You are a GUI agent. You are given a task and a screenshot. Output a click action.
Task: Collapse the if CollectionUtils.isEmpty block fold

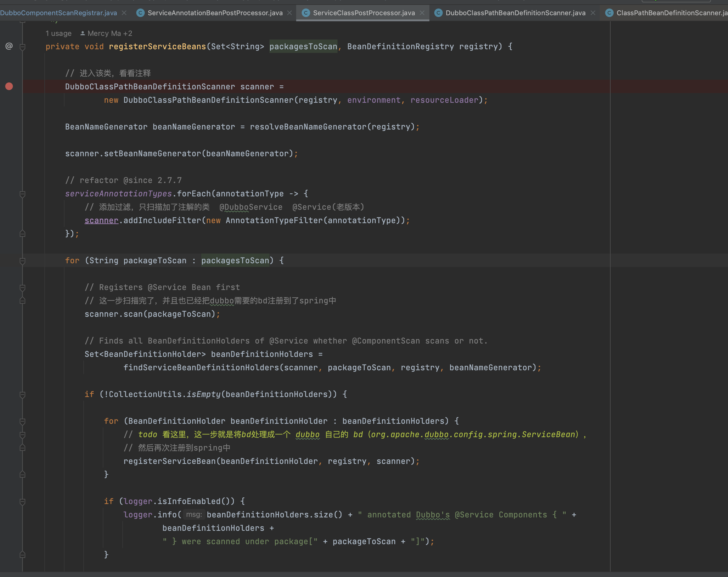(x=23, y=395)
